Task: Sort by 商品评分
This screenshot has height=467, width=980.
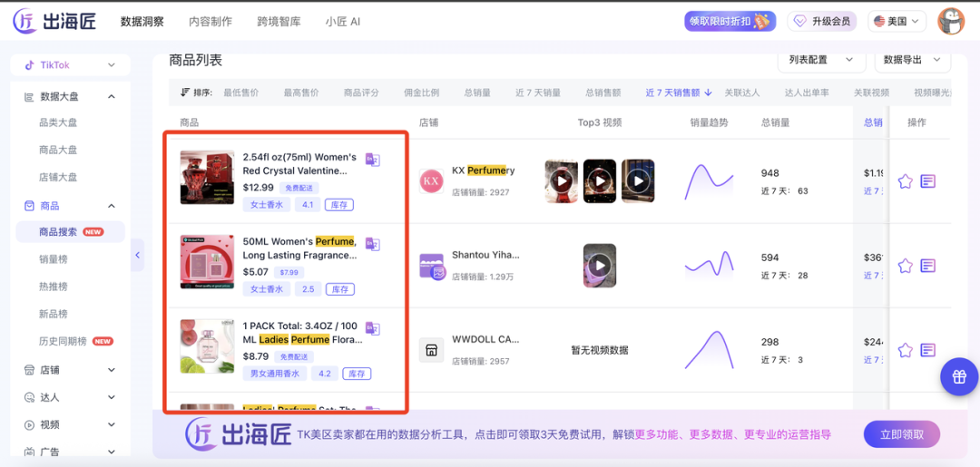Action: (x=361, y=92)
